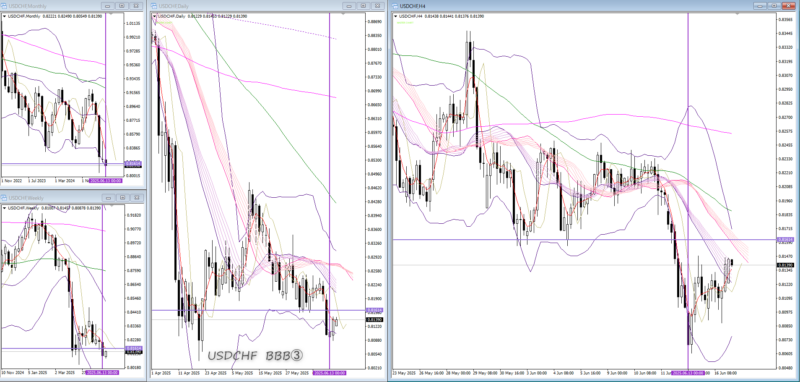
Task: Maximize the USDCHF,H4 chart window
Action: [x=774, y=6]
